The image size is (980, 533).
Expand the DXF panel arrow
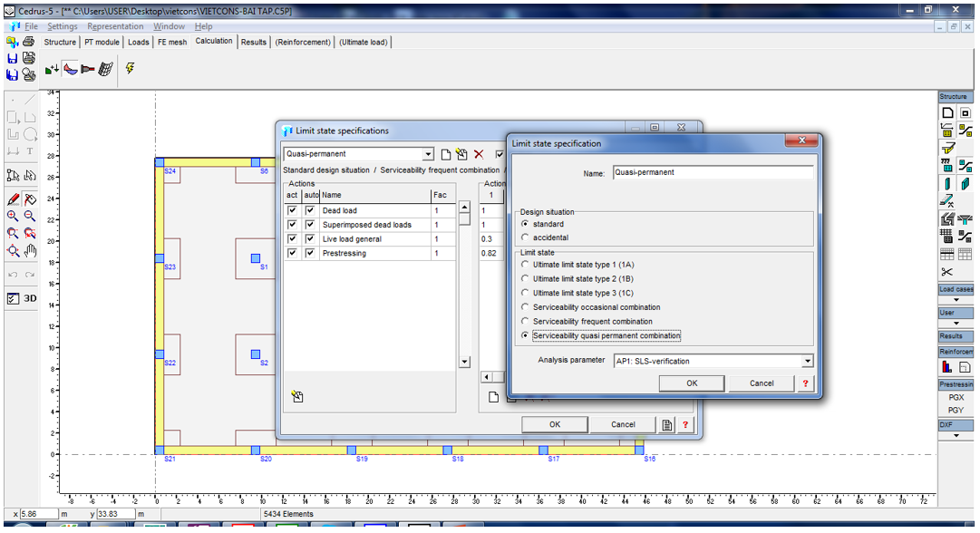click(x=956, y=435)
